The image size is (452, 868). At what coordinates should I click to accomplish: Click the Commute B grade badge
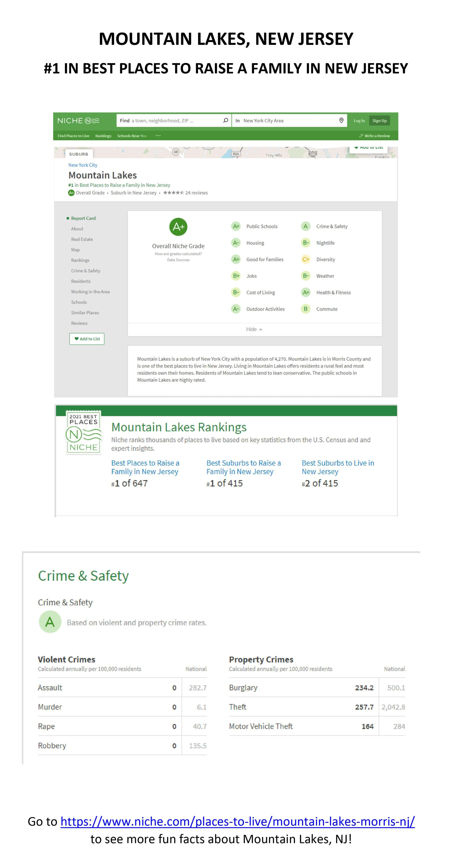coord(306,309)
